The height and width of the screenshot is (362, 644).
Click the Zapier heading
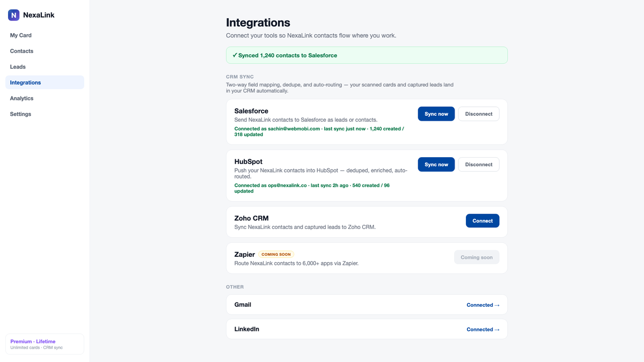245,255
